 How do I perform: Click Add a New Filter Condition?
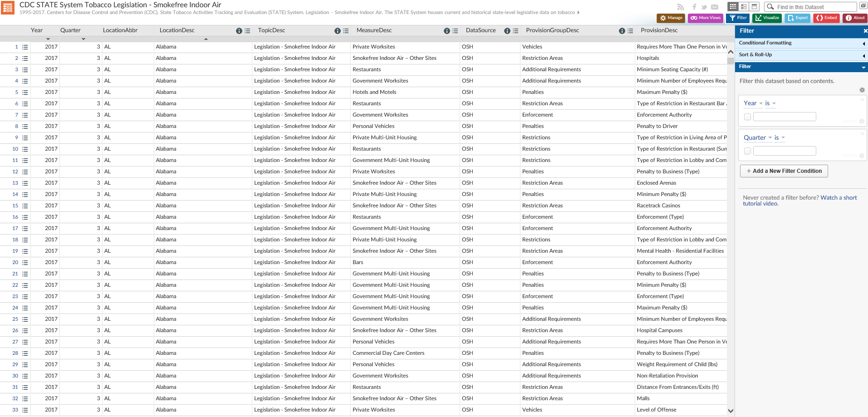click(784, 171)
